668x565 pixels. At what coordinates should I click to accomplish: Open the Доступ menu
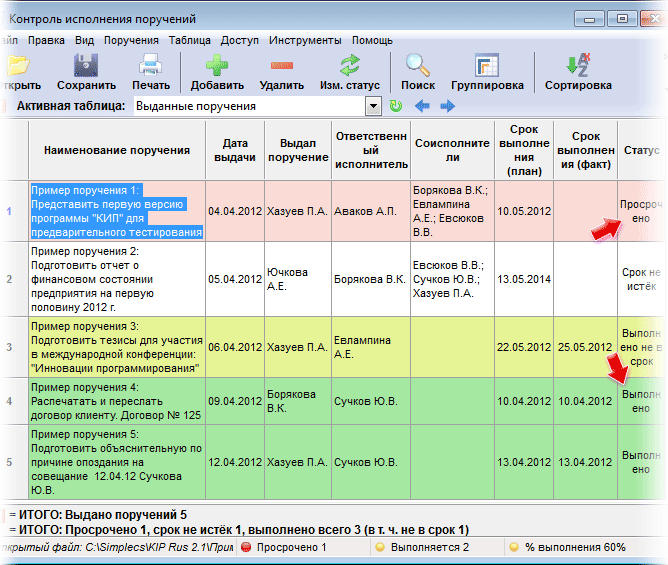[x=240, y=40]
